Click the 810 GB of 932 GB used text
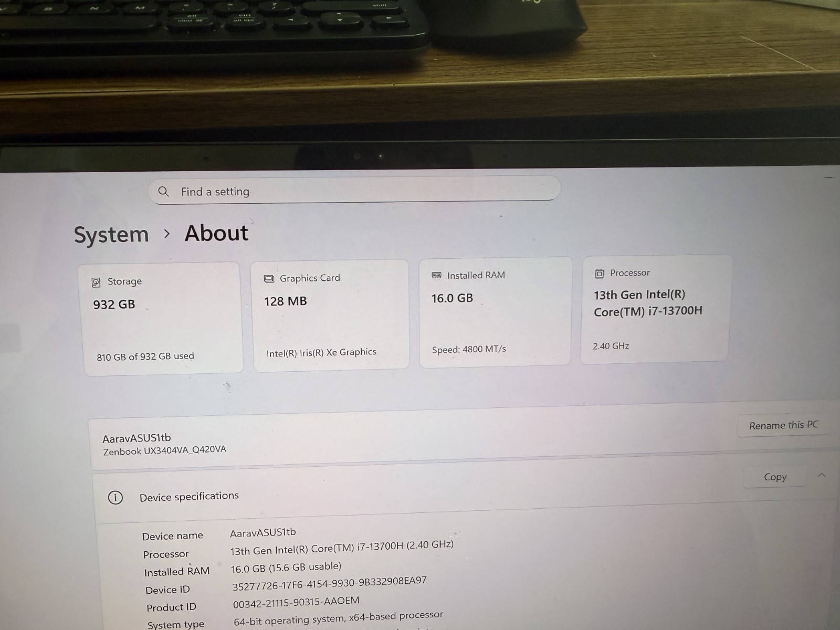 [x=145, y=356]
